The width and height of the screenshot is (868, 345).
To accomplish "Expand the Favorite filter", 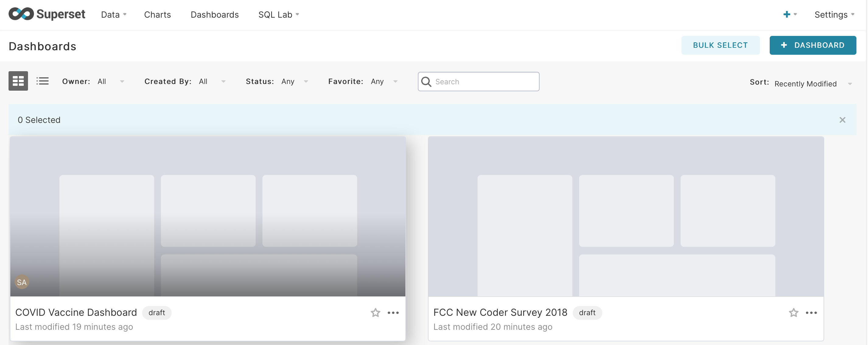I will click(x=384, y=82).
